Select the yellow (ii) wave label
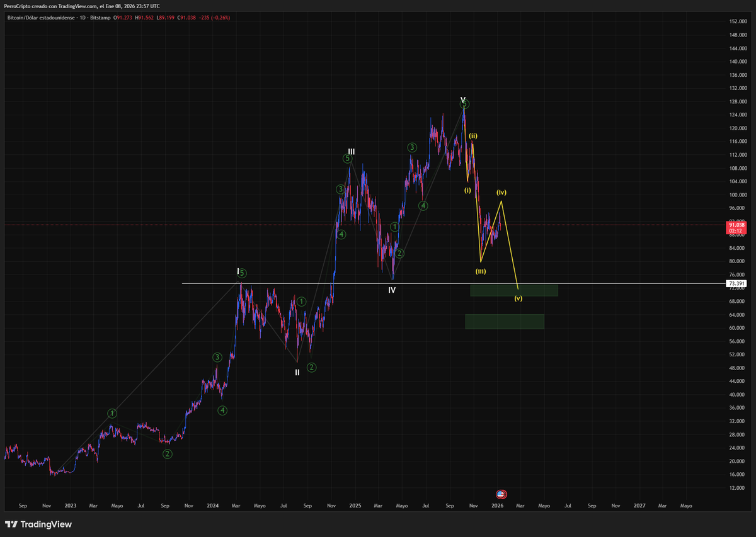The image size is (756, 537). point(472,135)
